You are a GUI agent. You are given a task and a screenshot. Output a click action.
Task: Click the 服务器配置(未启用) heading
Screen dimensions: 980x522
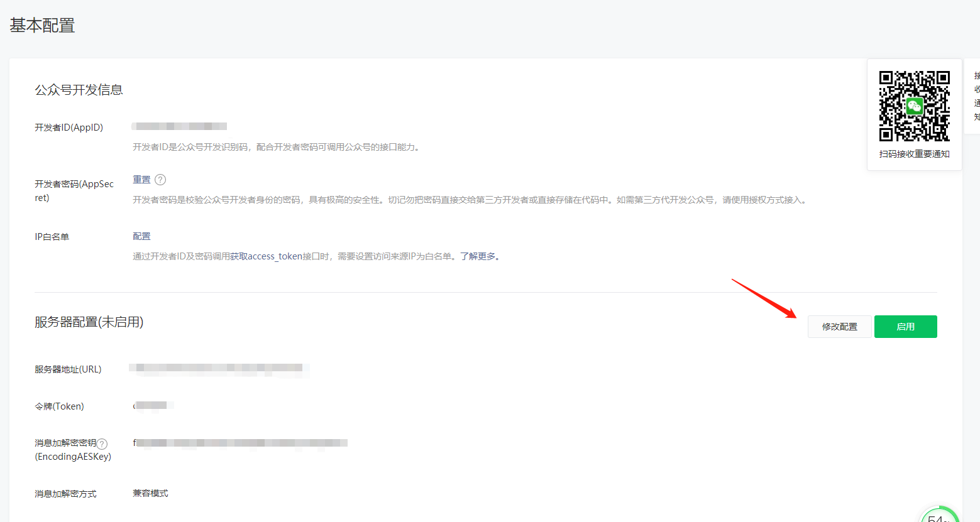[x=89, y=322]
